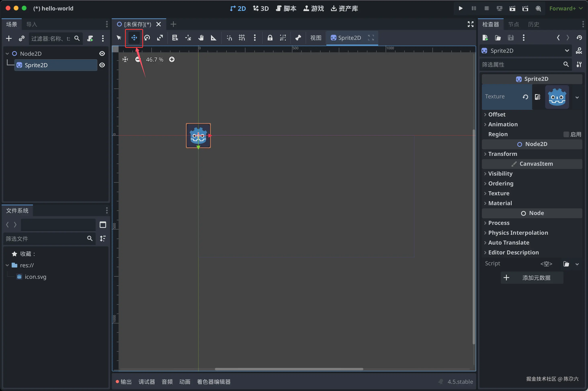Switch to the 3D workspace

(x=261, y=8)
